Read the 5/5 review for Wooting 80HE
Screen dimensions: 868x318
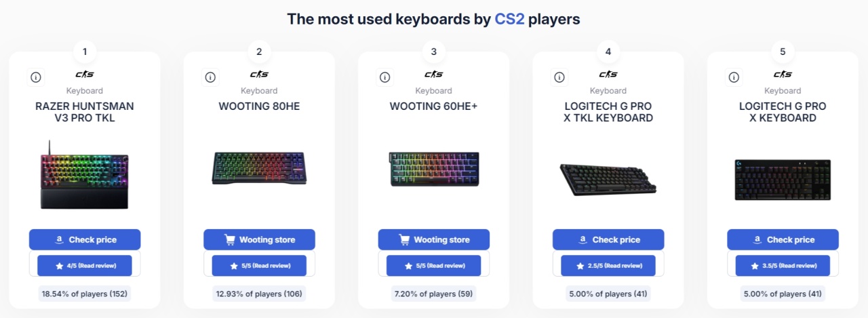click(259, 266)
